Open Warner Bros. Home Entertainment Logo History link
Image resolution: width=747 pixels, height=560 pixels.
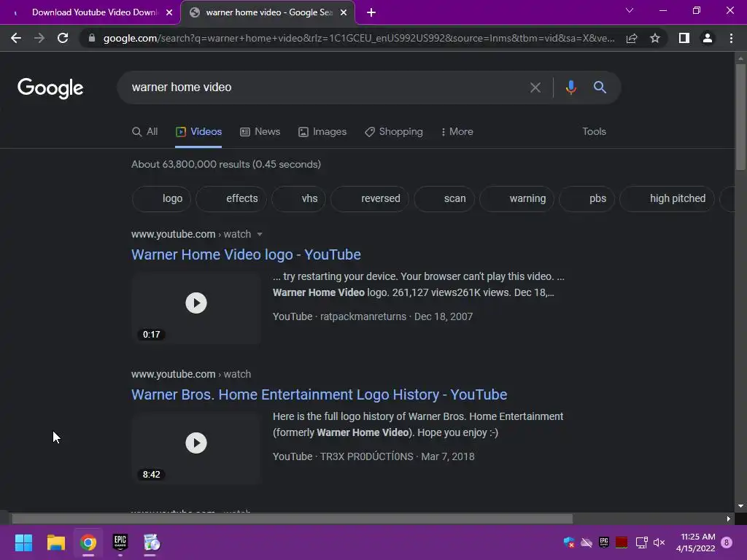320,394
